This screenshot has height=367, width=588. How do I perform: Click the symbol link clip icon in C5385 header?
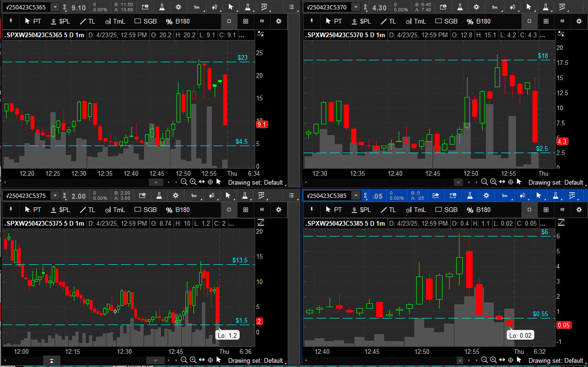(x=366, y=196)
